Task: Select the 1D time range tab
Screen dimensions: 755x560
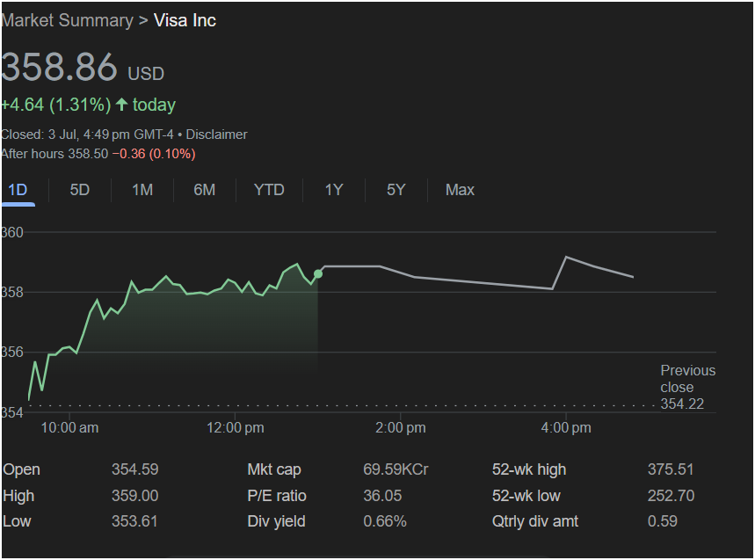Action: click(x=18, y=190)
